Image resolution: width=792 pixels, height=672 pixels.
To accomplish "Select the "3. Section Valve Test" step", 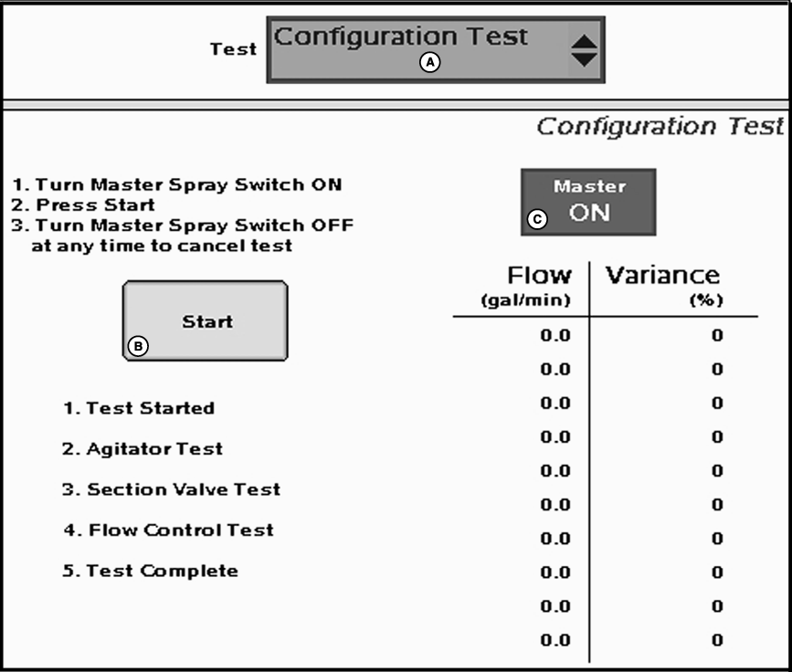I will (171, 489).
